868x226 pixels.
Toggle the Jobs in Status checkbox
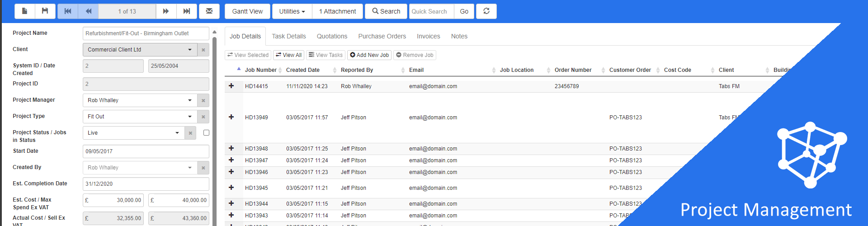pyautogui.click(x=206, y=133)
